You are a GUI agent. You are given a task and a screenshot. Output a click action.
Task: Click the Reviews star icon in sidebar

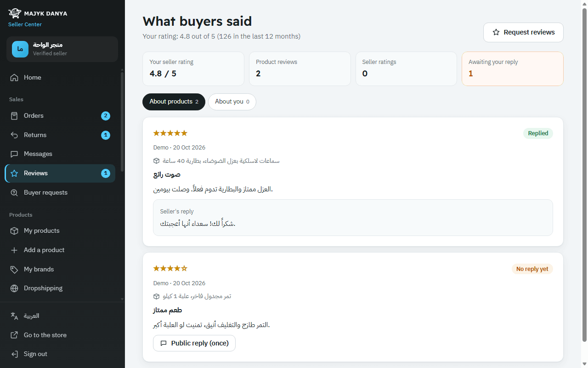click(x=14, y=173)
